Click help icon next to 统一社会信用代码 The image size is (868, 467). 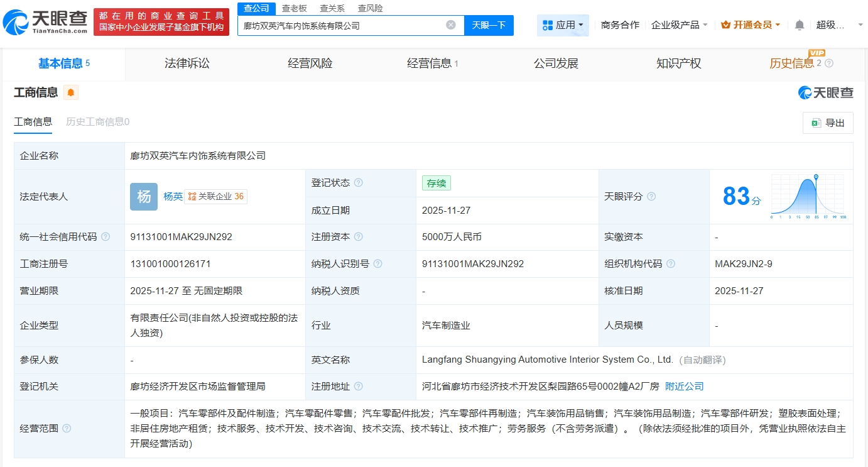[x=106, y=237]
